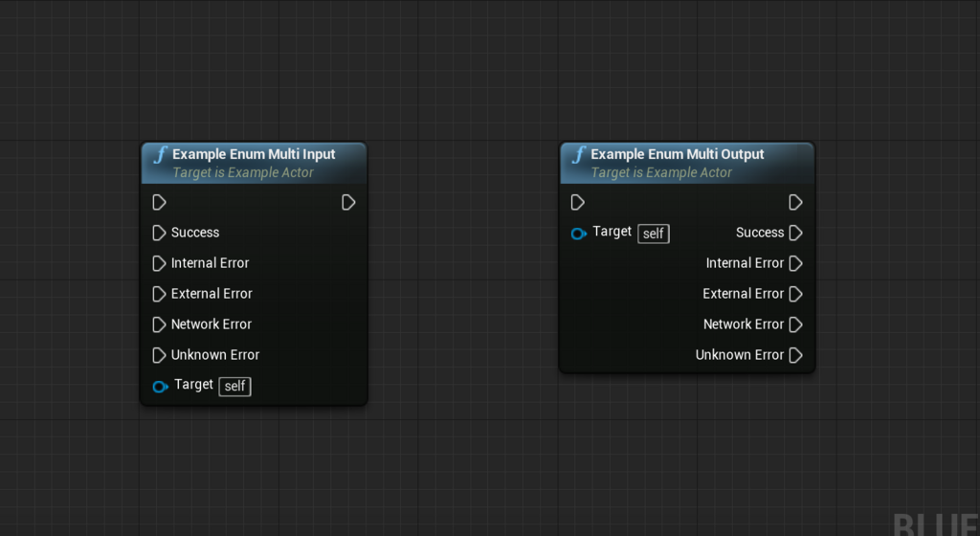The image size is (980, 536).
Task: Select the Network Error exec input pin on Multi Input node
Action: (x=160, y=324)
